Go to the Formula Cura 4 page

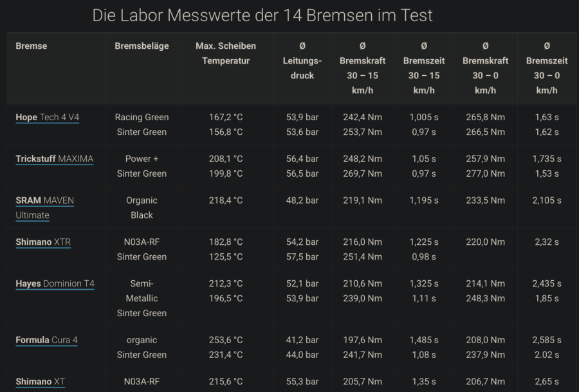(46, 340)
